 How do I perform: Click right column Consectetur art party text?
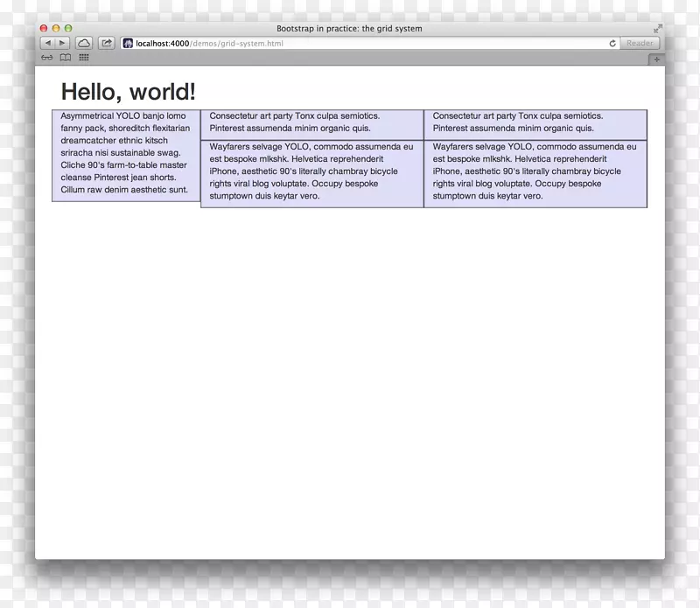(518, 122)
